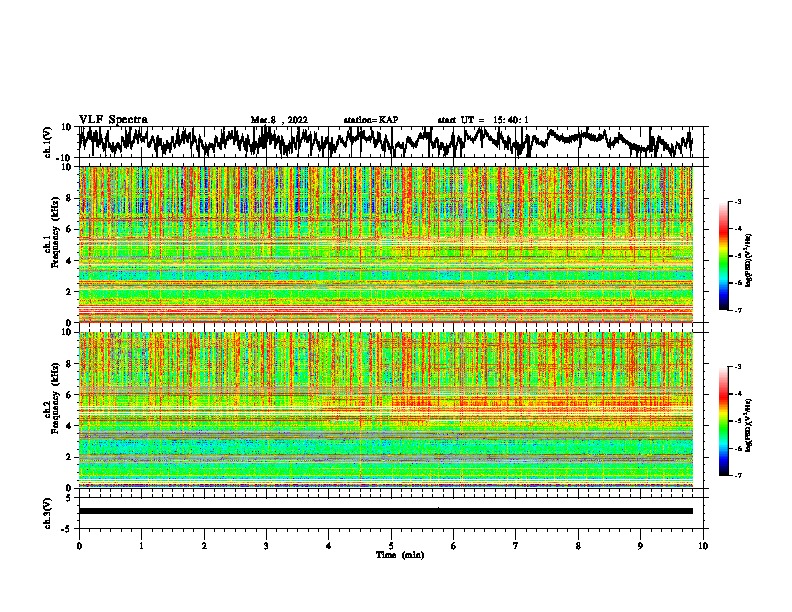Click the "6" tick on ch.2 frequency axis
The image size is (792, 612).
(69, 395)
